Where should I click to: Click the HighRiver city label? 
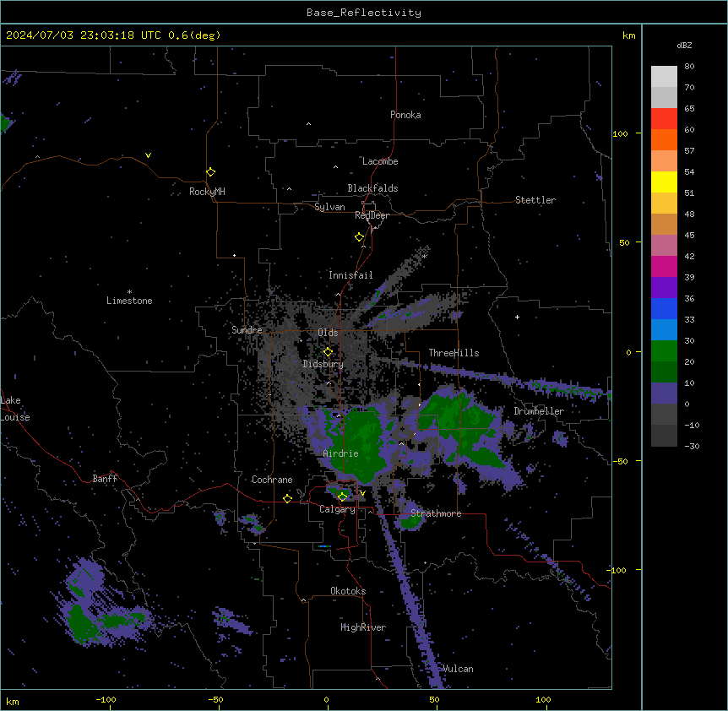click(363, 627)
